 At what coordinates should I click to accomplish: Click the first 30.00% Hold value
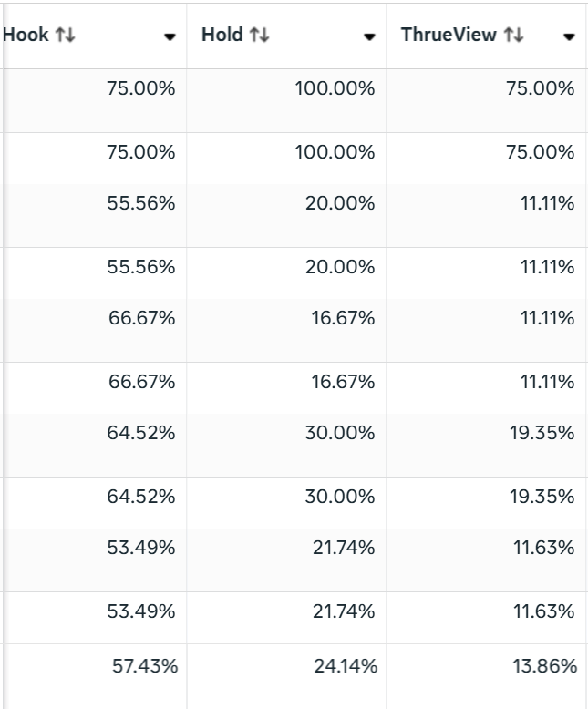click(339, 434)
